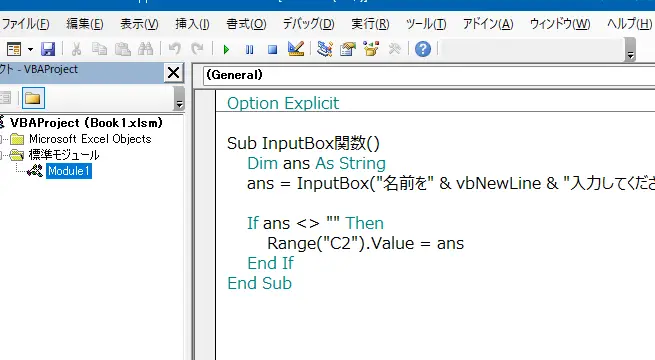
Task: Open Object Browser icon
Action: (x=371, y=49)
